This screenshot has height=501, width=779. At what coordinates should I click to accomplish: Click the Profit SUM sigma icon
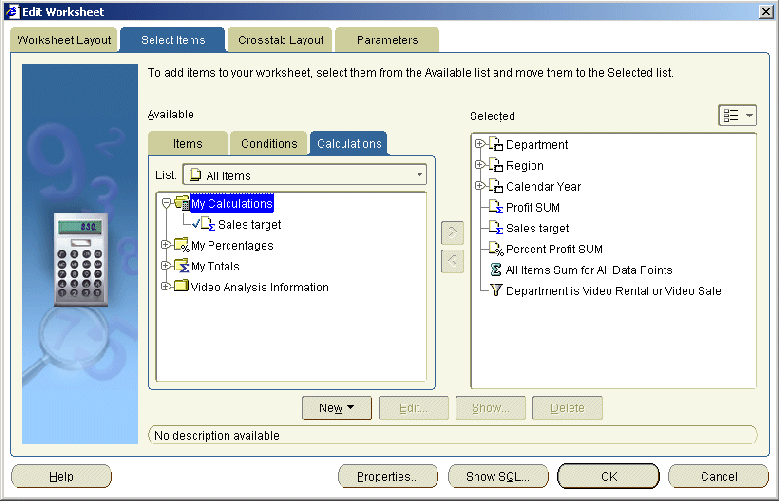tap(496, 207)
